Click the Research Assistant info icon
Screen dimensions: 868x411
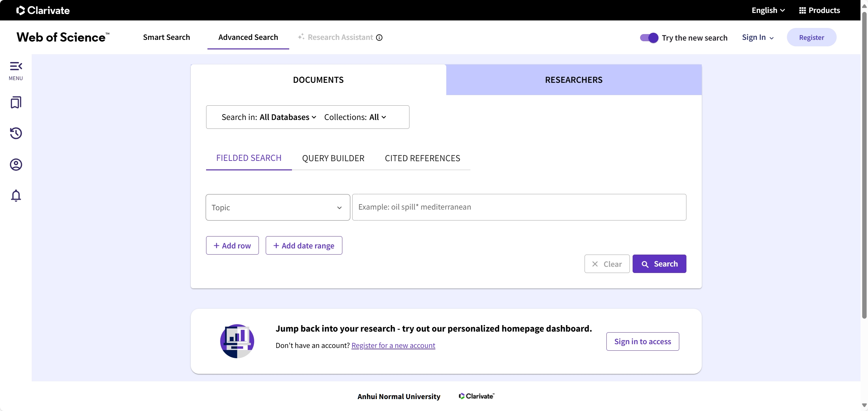[x=379, y=37]
